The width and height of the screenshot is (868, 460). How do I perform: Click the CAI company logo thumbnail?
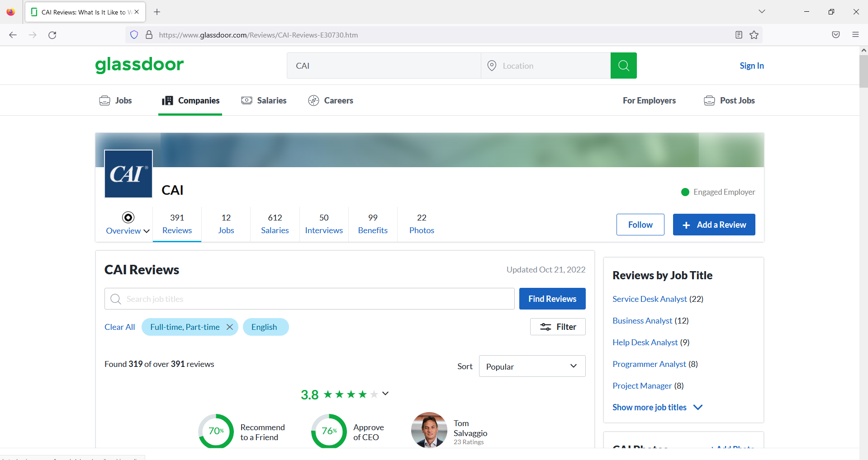tap(128, 174)
